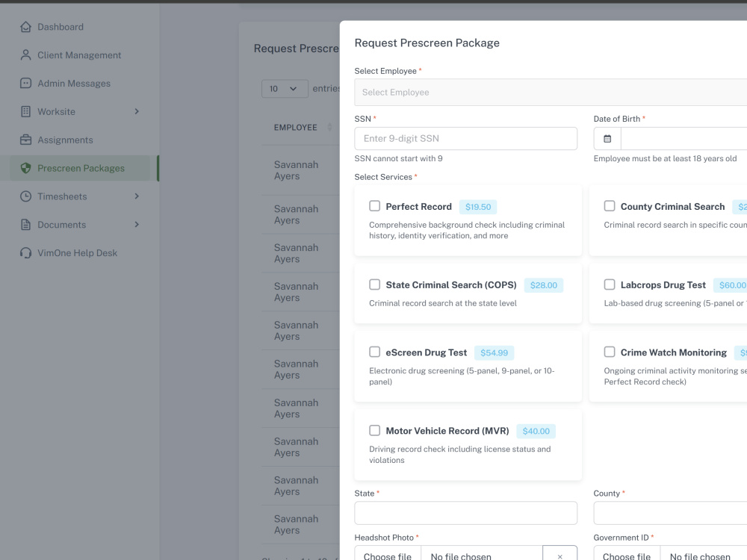Open the 10 entries per page dropdown
The height and width of the screenshot is (560, 747).
point(285,89)
